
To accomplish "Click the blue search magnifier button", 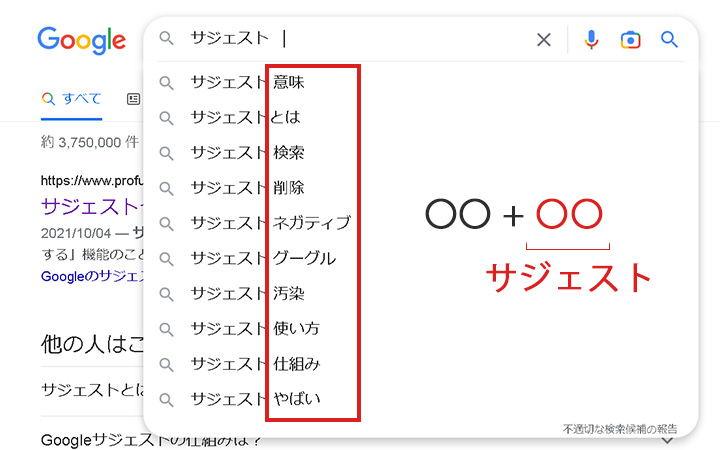I will coord(669,39).
